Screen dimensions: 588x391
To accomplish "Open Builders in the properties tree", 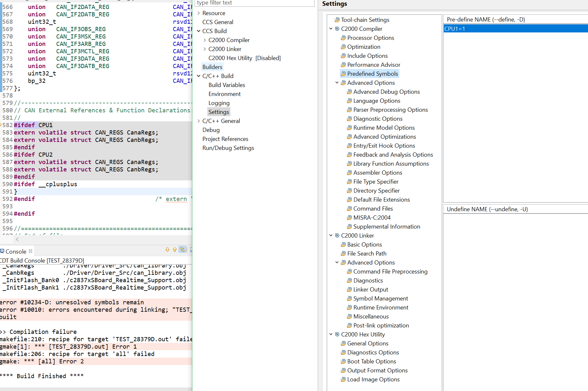I will tap(212, 67).
